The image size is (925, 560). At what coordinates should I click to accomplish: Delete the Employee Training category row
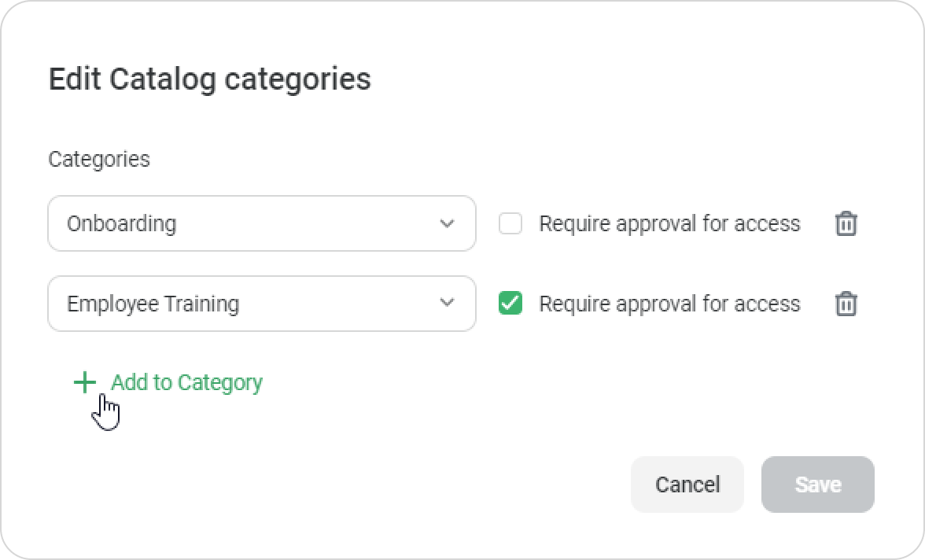point(846,304)
